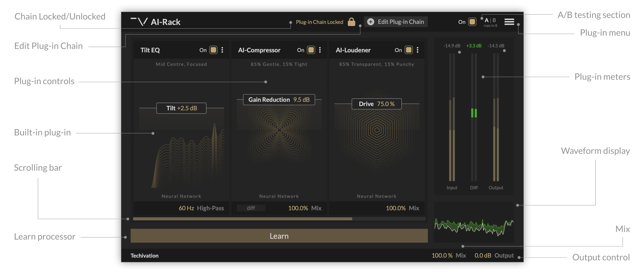Click the Techivation brand label
Image resolution: width=644 pixels, height=274 pixels.
[144, 256]
